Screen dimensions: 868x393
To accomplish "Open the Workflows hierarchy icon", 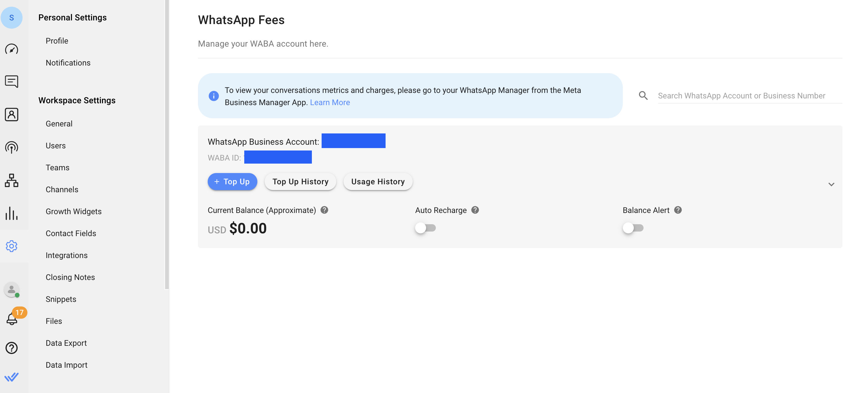I will pos(12,180).
